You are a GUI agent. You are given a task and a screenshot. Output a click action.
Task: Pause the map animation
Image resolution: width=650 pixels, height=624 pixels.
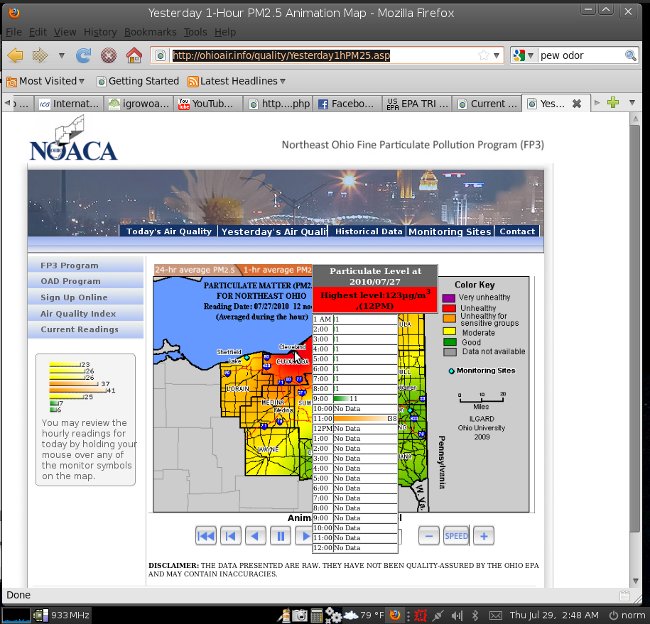(x=280, y=536)
